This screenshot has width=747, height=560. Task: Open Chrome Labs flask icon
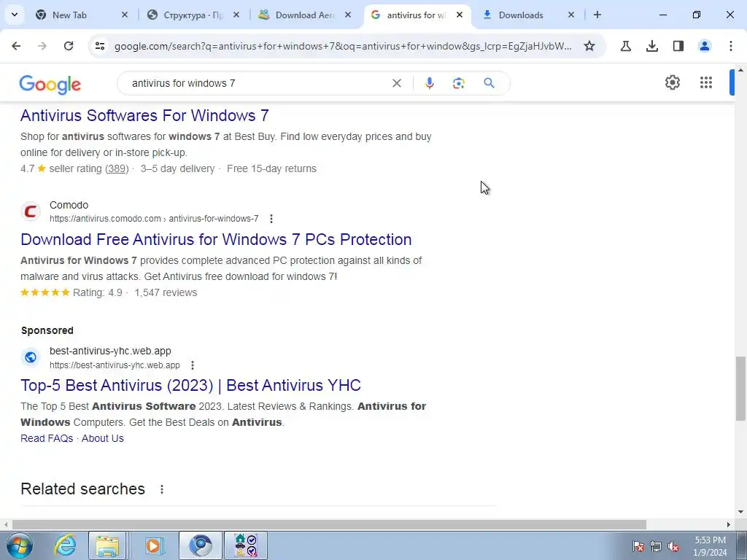(x=626, y=46)
